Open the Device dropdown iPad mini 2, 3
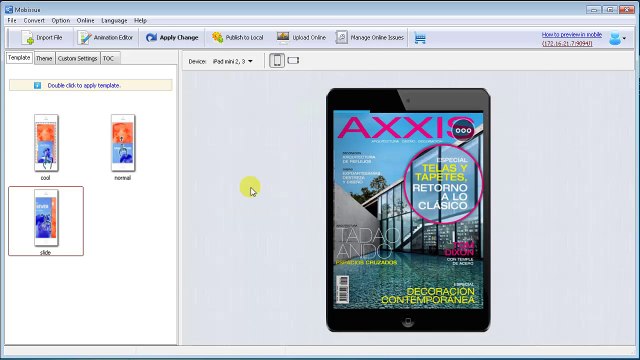The image size is (640, 360). tap(232, 61)
